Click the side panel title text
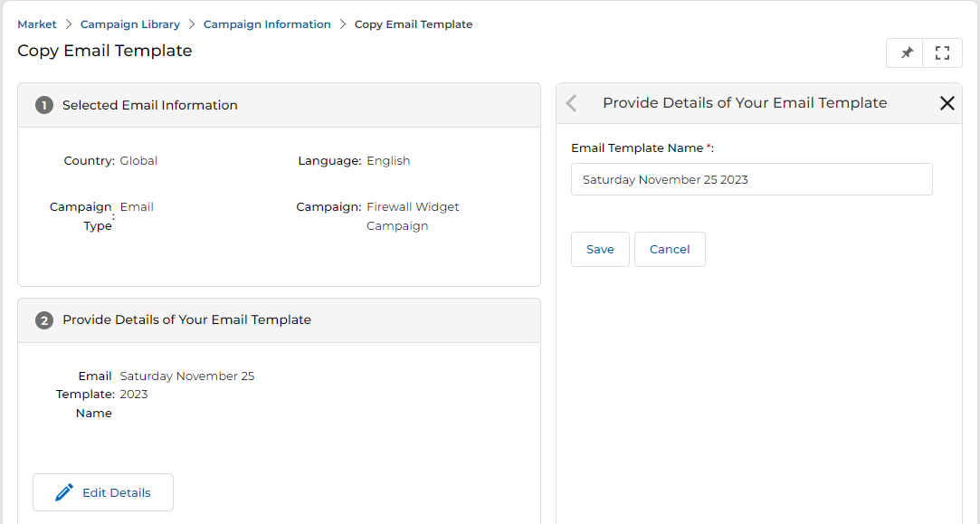Screen dimensions: 980x524 coord(745,102)
